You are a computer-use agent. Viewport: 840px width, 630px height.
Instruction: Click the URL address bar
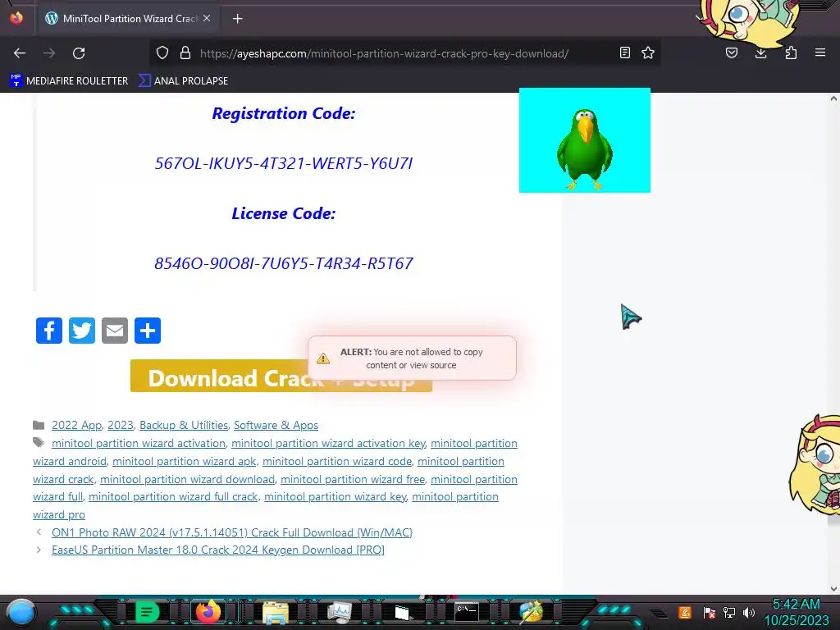[x=384, y=53]
